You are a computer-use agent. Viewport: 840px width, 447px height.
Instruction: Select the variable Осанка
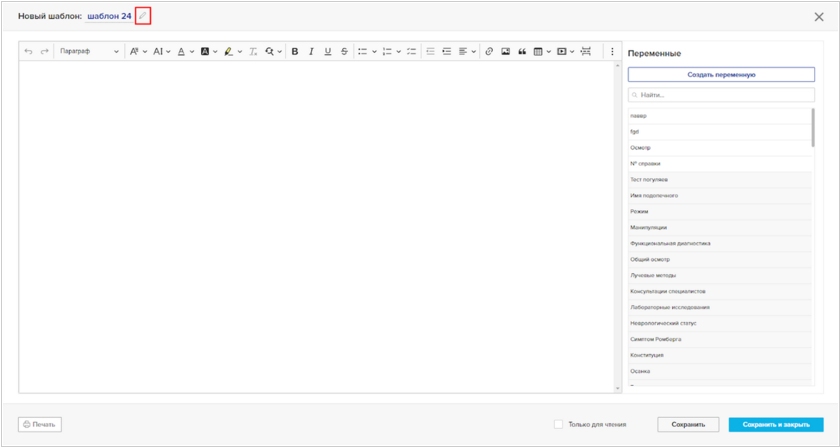[x=720, y=371]
